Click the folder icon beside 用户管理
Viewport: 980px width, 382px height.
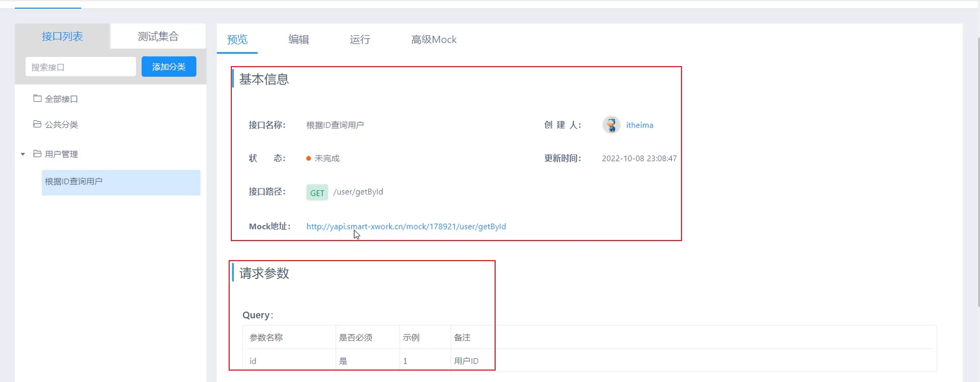coord(37,154)
